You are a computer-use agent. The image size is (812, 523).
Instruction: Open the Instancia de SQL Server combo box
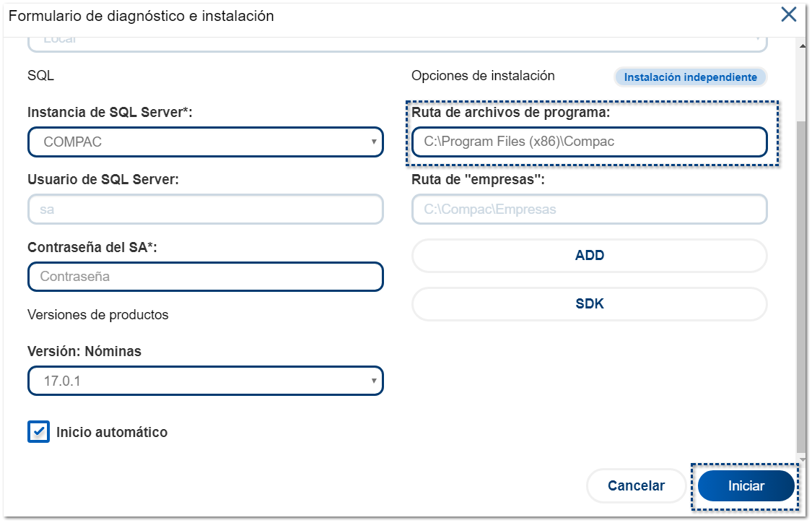205,142
